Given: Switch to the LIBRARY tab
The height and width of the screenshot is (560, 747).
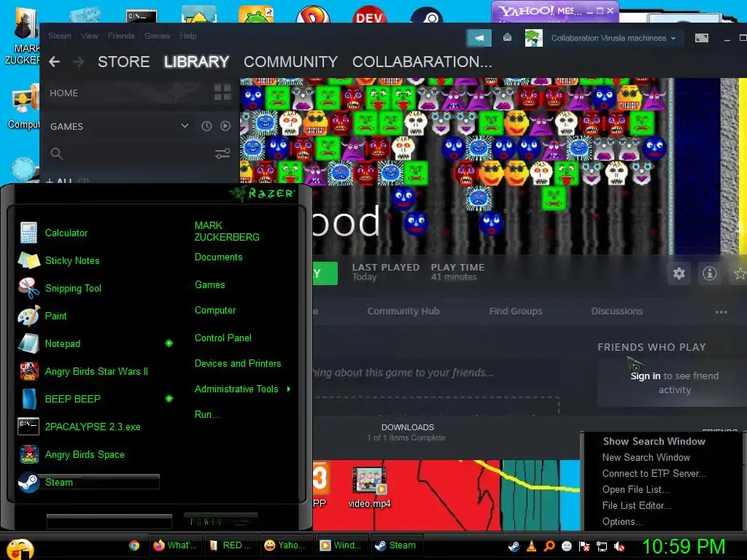Looking at the screenshot, I should (x=197, y=62).
